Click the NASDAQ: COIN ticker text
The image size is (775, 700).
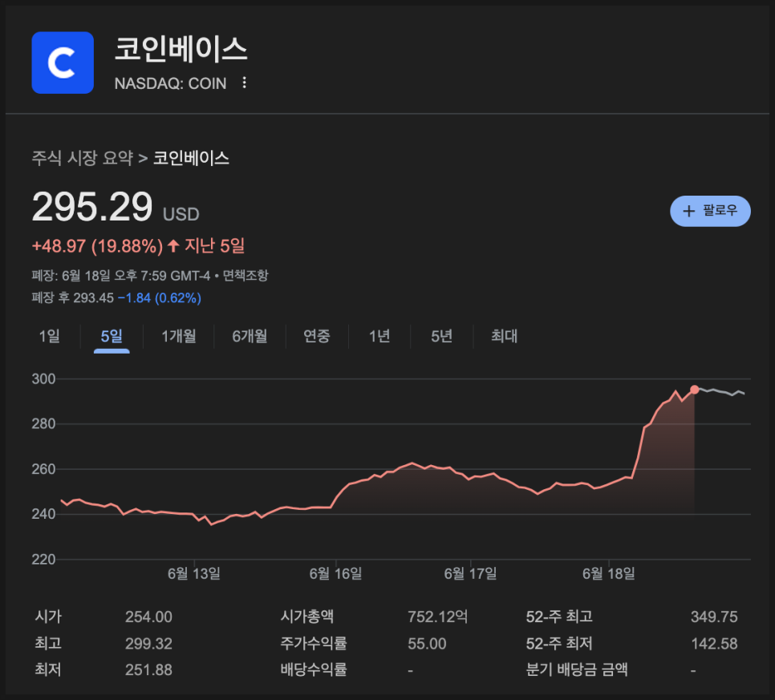tap(171, 83)
